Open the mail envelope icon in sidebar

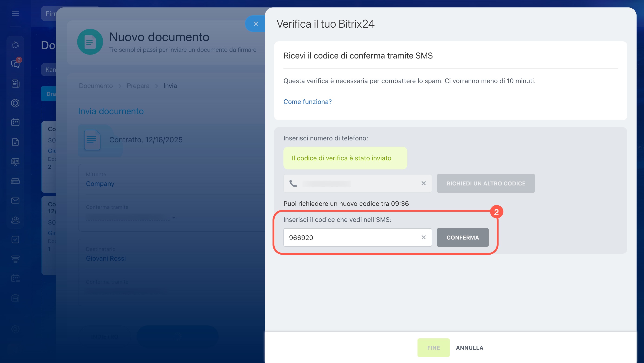point(15,200)
